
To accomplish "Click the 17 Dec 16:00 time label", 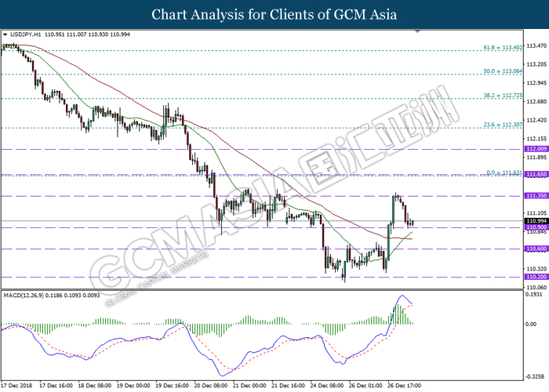I will 56,386.
